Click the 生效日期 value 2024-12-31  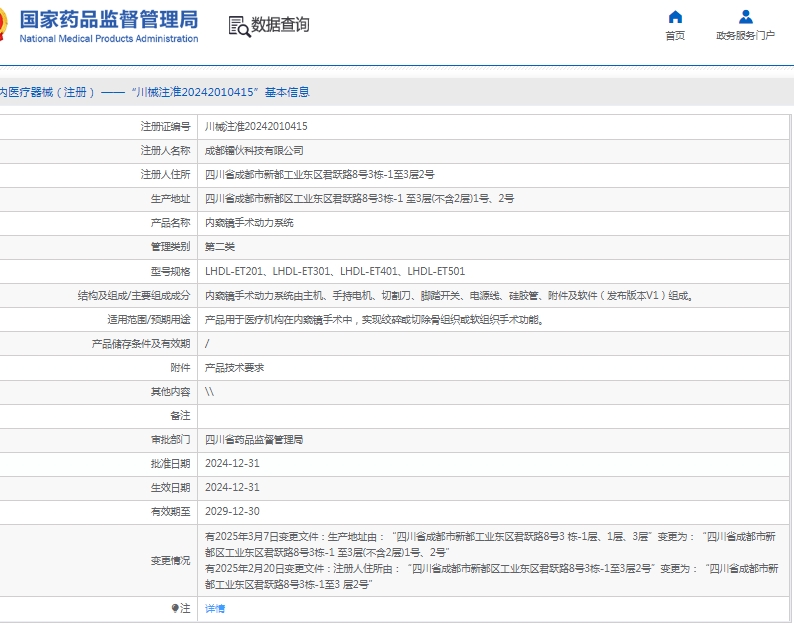coord(232,487)
